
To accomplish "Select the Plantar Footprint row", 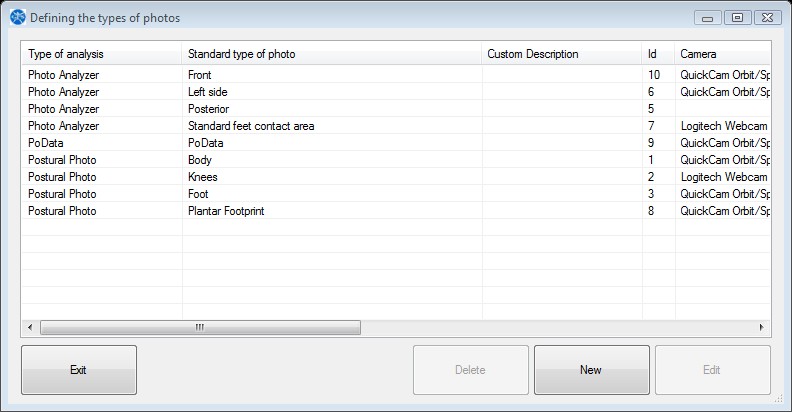I will tap(396, 211).
